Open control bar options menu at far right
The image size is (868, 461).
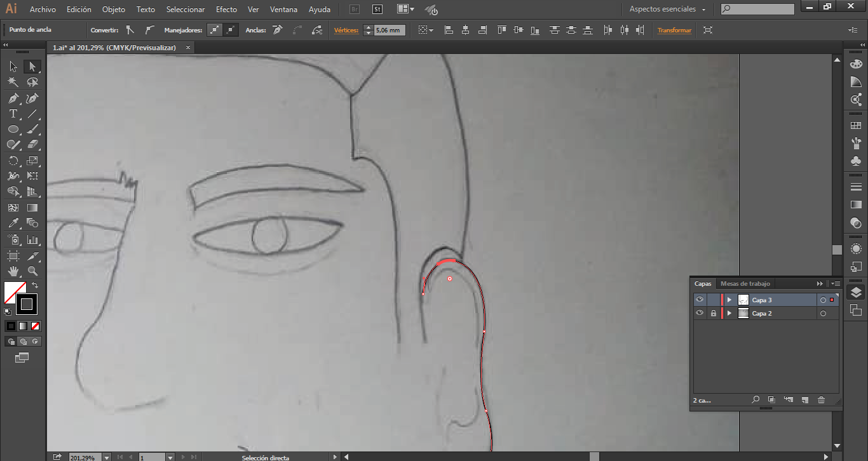(853, 30)
